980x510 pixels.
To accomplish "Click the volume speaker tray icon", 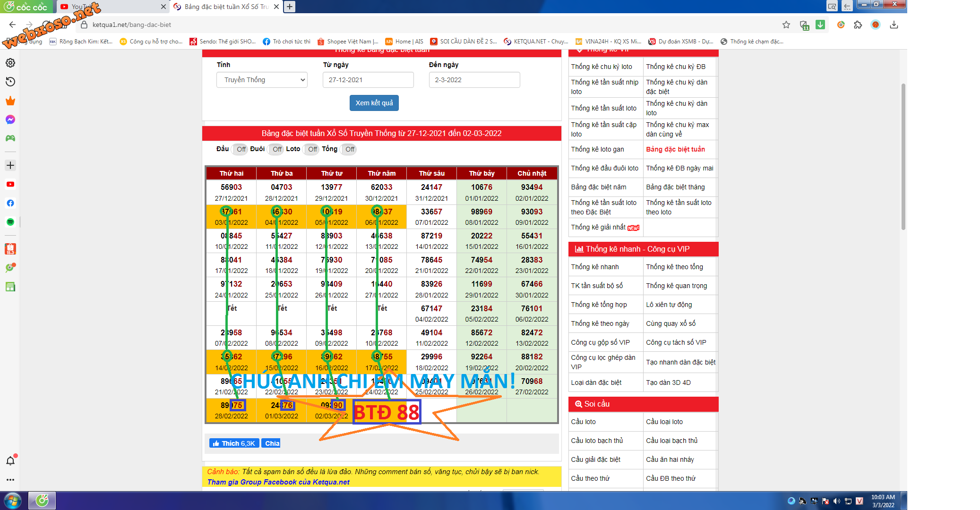I will pyautogui.click(x=837, y=501).
